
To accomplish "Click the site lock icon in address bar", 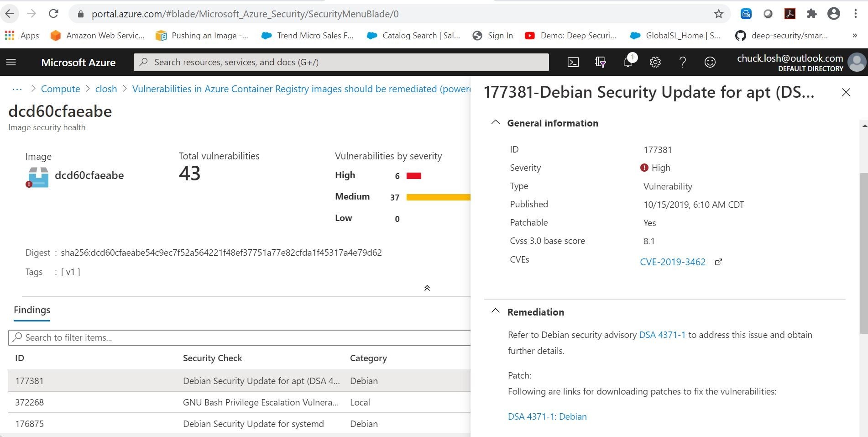I will click(x=81, y=14).
